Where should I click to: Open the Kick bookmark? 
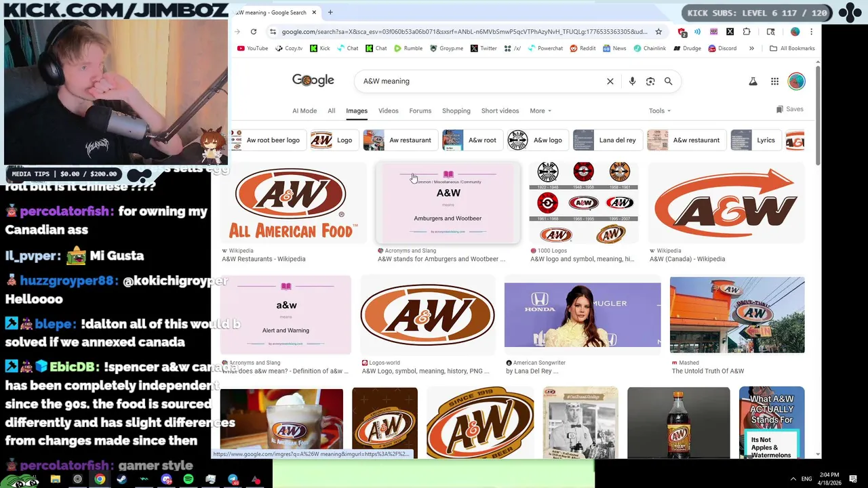pyautogui.click(x=319, y=49)
